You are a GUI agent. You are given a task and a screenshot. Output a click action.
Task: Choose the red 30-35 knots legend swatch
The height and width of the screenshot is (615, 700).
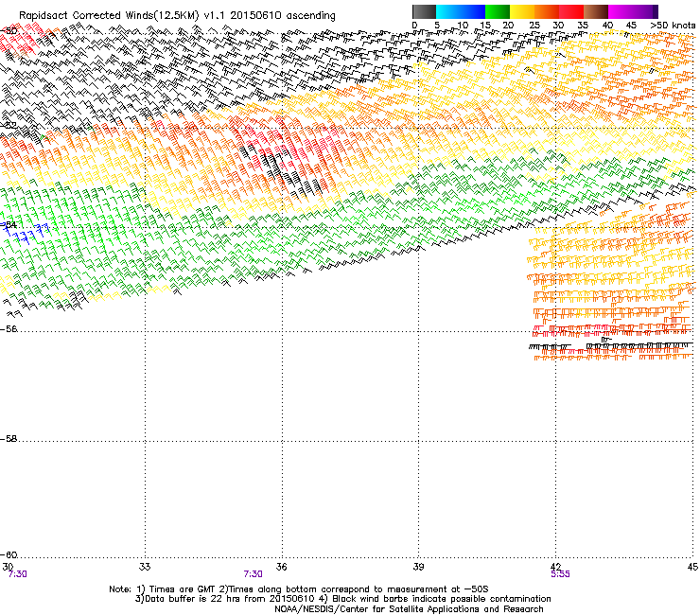(x=571, y=11)
